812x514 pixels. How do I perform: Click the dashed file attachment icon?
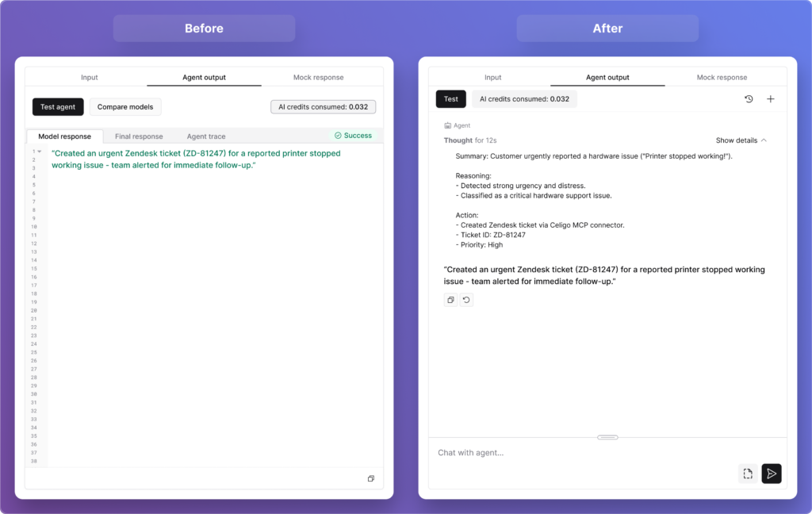tap(748, 474)
